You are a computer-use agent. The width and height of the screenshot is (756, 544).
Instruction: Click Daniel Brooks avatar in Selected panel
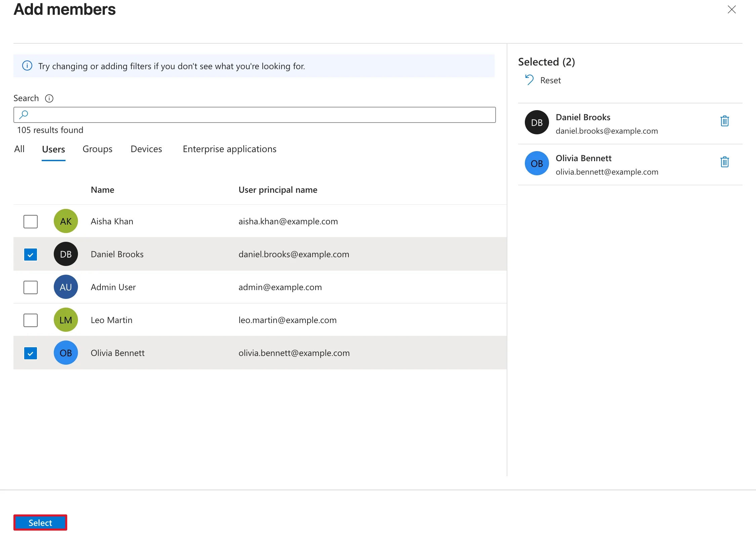point(537,122)
